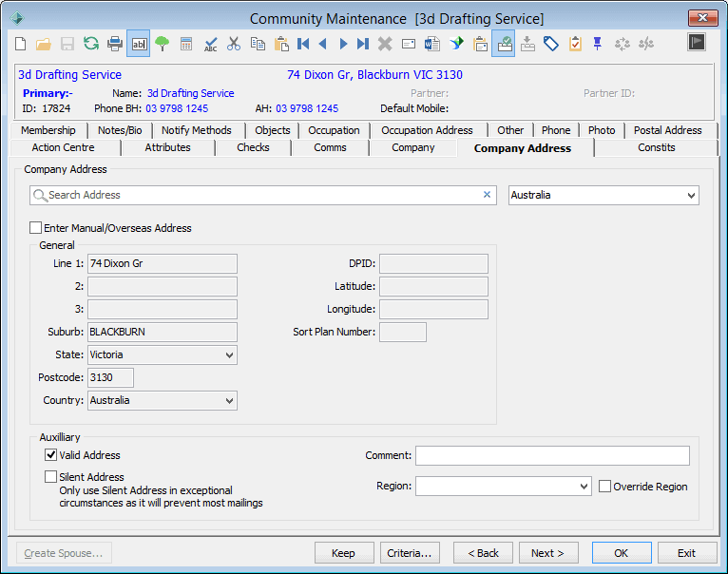The height and width of the screenshot is (574, 728).
Task: Click the green-blue arrow icon
Action: point(456,44)
